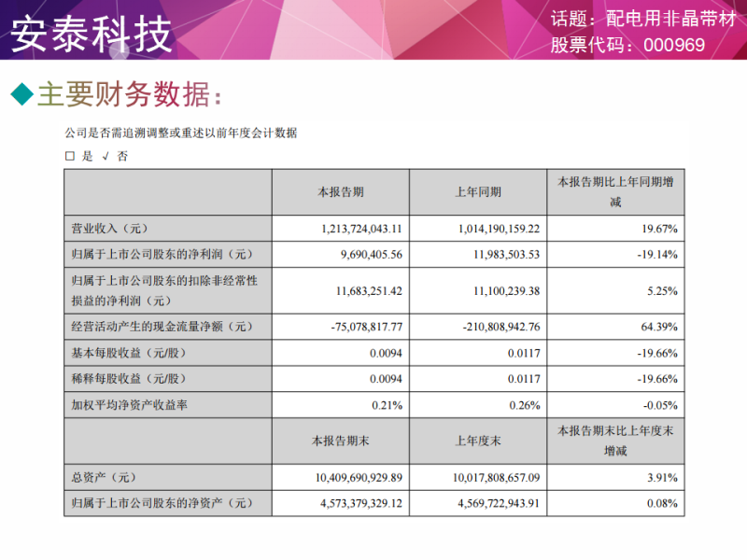Click the value -210,808,942.76
The width and height of the screenshot is (747, 560).
[501, 327]
